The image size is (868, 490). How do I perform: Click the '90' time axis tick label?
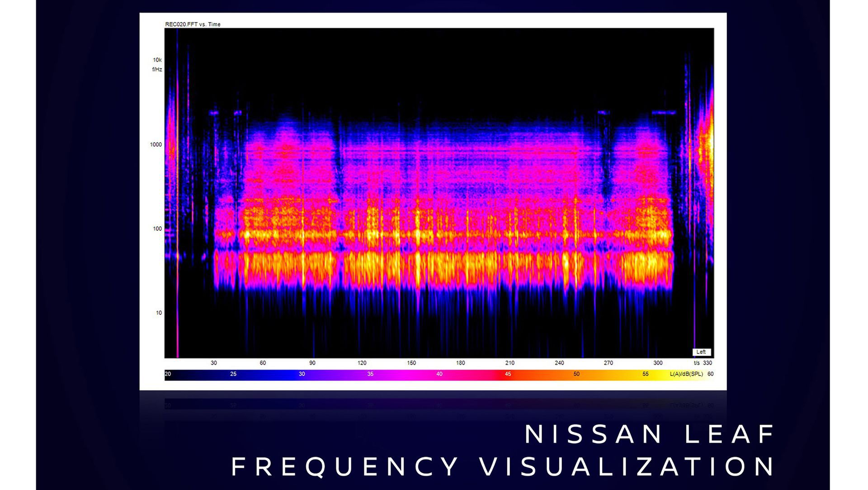312,363
